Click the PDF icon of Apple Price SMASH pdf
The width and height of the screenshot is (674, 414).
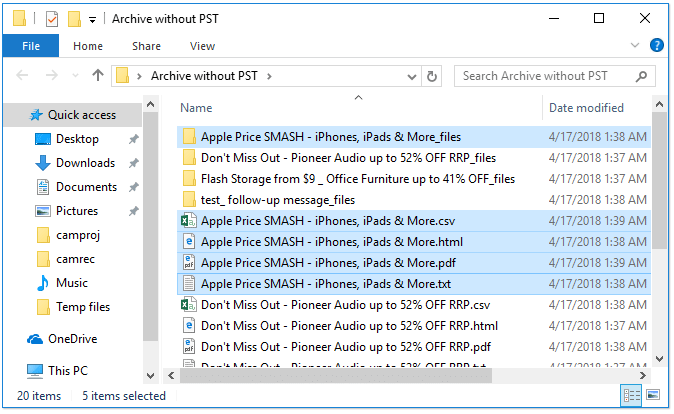click(189, 263)
